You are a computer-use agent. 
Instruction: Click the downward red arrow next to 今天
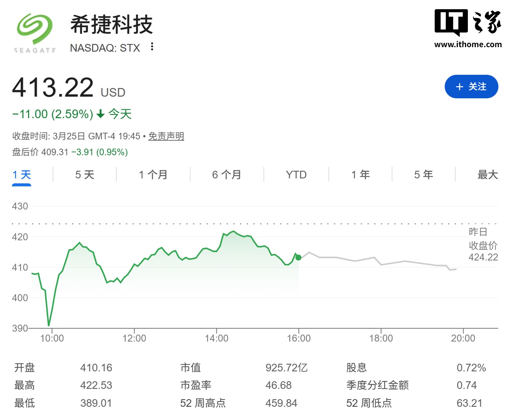tap(101, 114)
